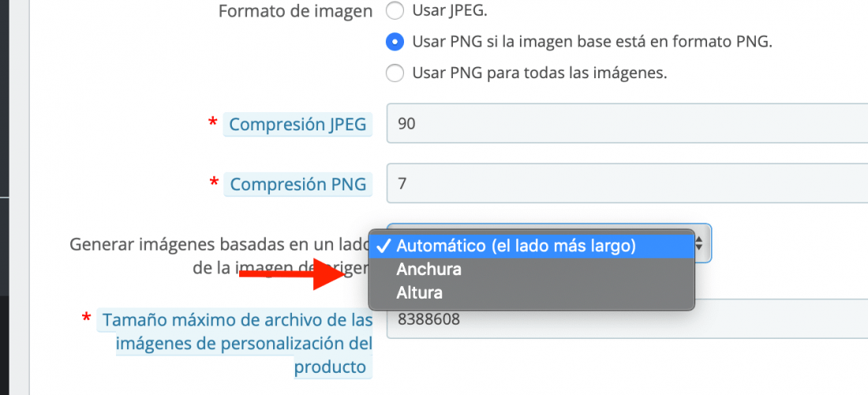Focus the Compresión JPEG field showing 90

627,123
